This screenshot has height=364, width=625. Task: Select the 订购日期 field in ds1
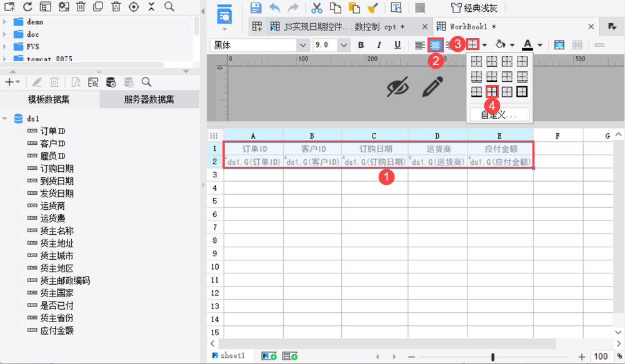pos(57,169)
